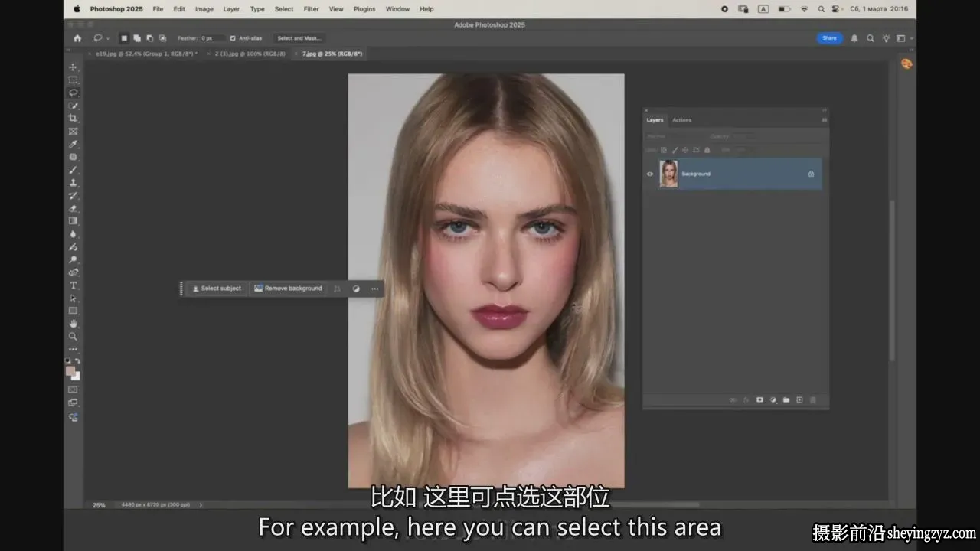Viewport: 980px width, 551px height.
Task: Open the lasso tool preset dropdown
Action: tap(101, 38)
